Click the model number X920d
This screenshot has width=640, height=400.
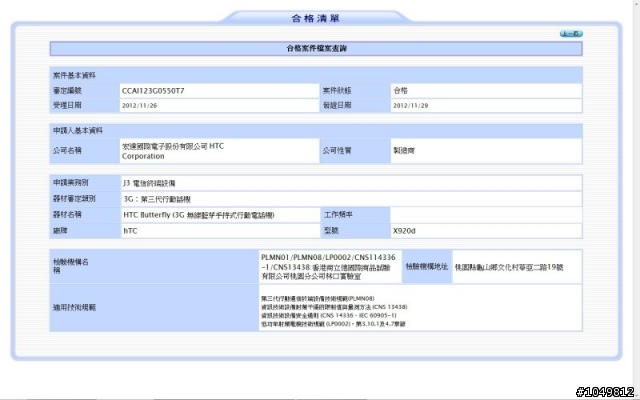click(404, 231)
